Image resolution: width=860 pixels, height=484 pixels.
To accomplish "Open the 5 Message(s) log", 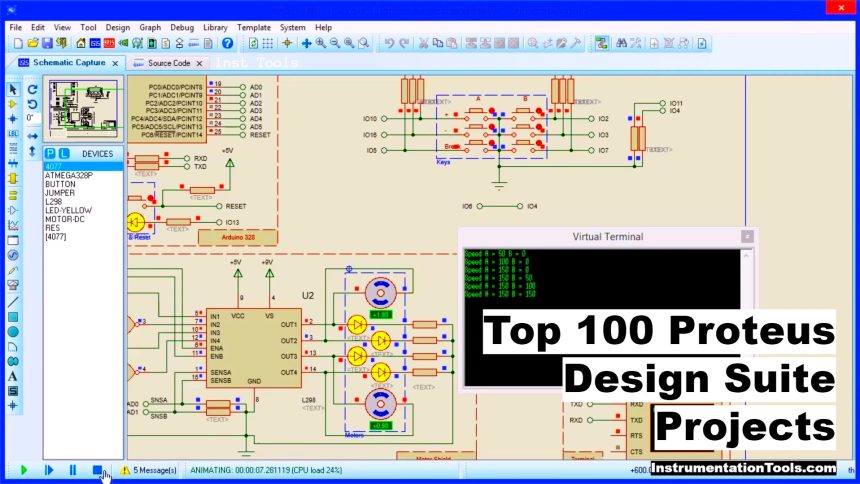I will pos(149,470).
